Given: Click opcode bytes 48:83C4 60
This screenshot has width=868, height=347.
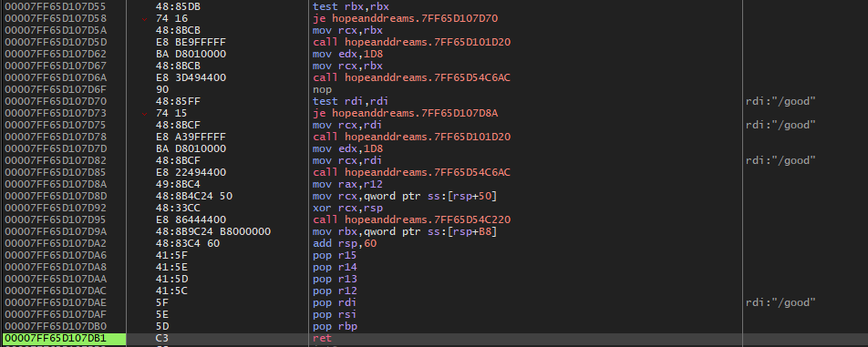Looking at the screenshot, I should (x=188, y=244).
